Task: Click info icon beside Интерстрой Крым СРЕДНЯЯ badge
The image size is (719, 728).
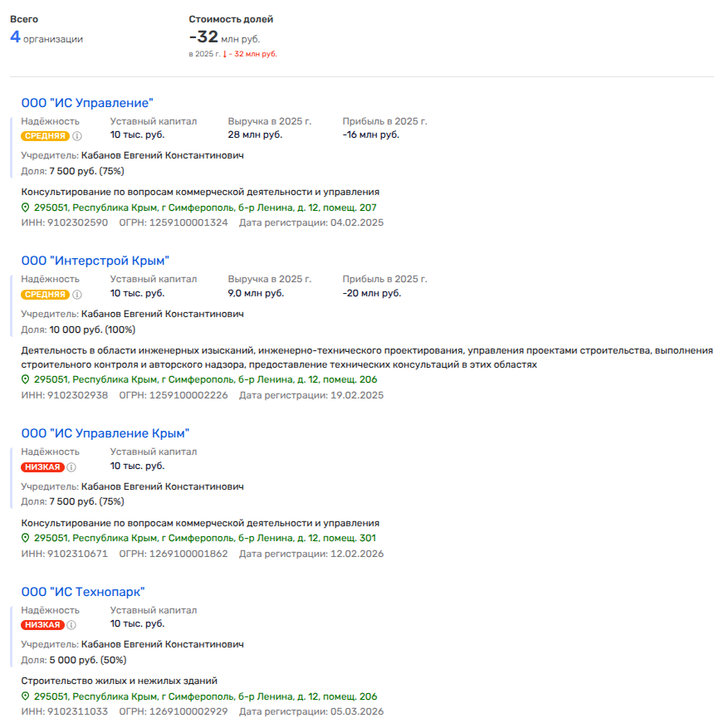Action: pos(77,294)
